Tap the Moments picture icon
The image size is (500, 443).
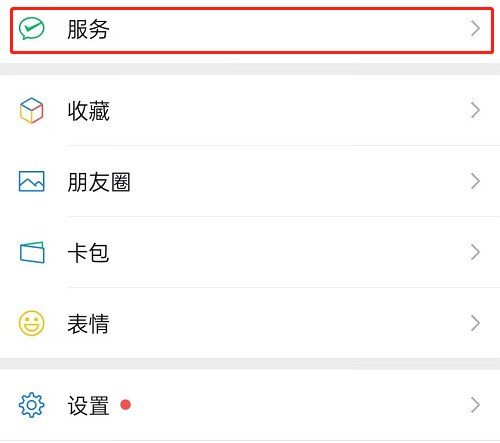31,181
